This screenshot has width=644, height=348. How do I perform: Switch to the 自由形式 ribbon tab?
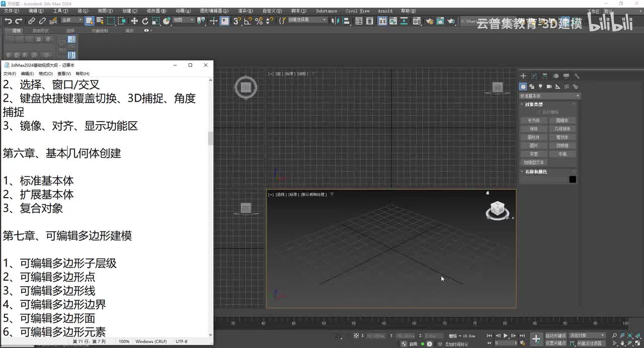(x=41, y=31)
